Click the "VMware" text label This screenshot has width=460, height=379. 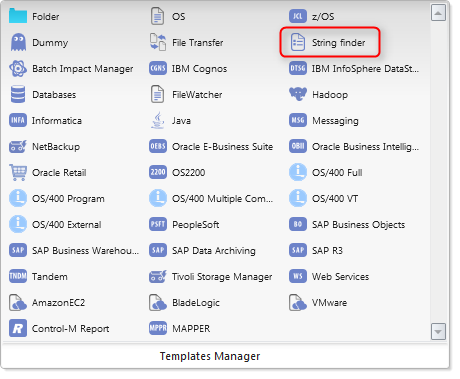pyautogui.click(x=329, y=303)
